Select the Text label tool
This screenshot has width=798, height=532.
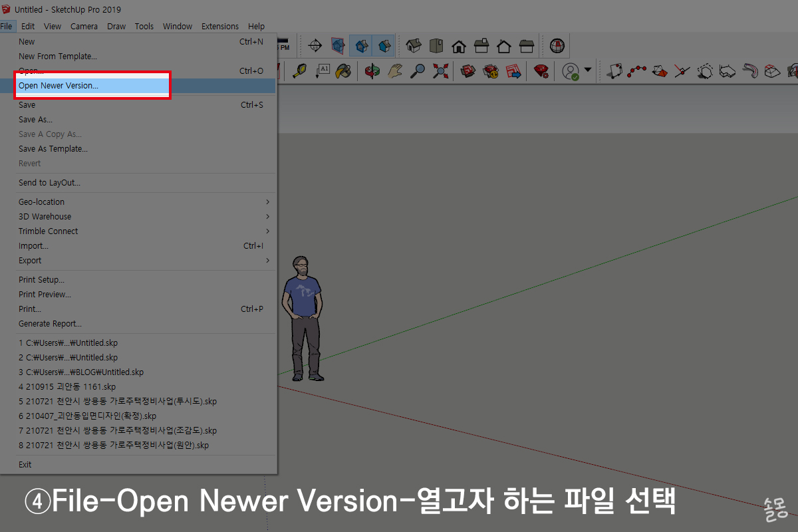pyautogui.click(x=322, y=70)
